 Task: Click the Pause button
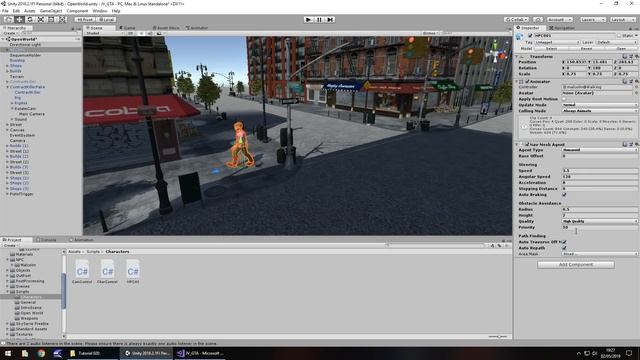pyautogui.click(x=319, y=19)
